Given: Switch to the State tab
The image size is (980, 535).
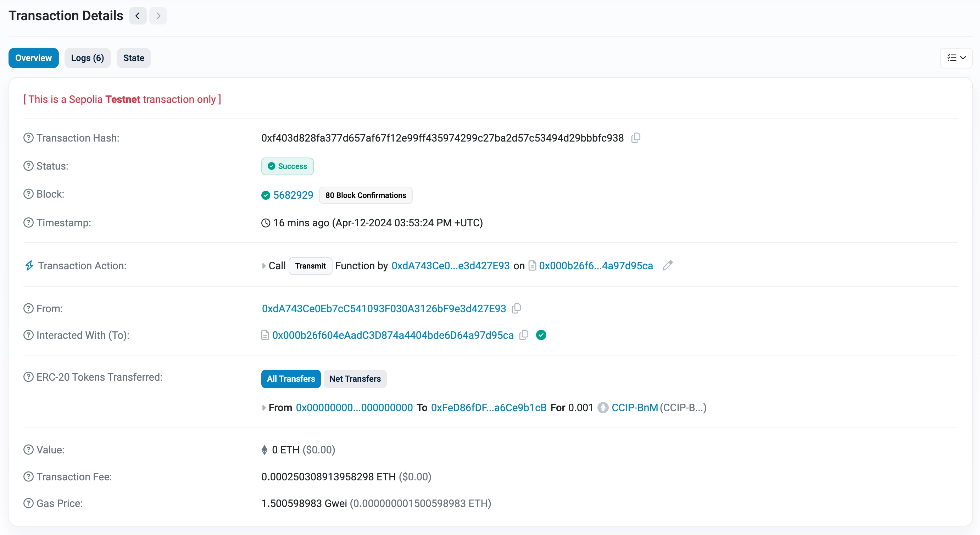Looking at the screenshot, I should (x=133, y=58).
